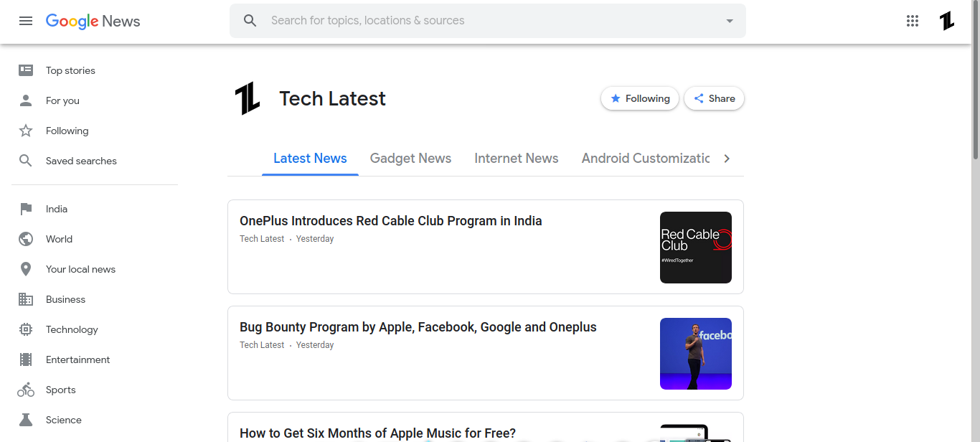980x442 pixels.
Task: Click the India flag icon
Action: 26,209
